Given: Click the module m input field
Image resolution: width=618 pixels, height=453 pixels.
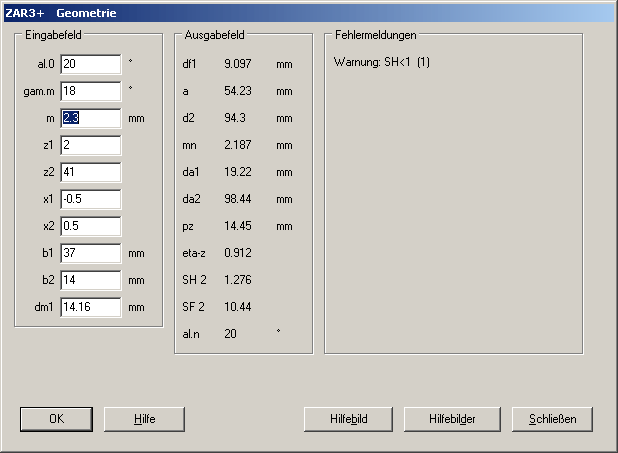Looking at the screenshot, I should tap(90, 118).
